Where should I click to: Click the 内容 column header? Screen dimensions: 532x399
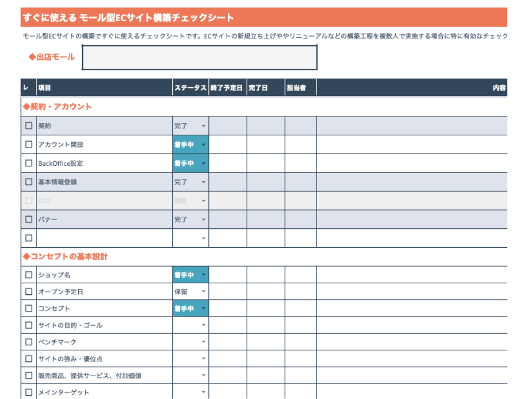[412, 88]
